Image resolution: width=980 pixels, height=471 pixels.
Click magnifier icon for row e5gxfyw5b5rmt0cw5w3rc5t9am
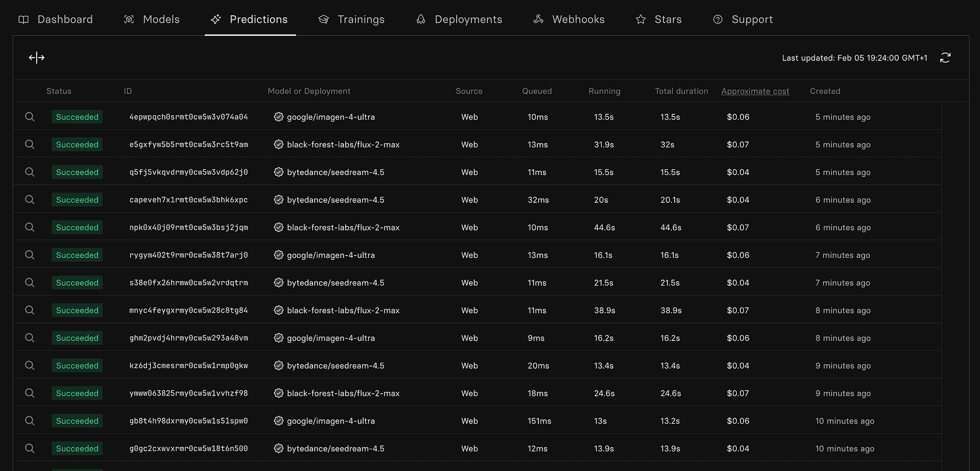(x=30, y=145)
